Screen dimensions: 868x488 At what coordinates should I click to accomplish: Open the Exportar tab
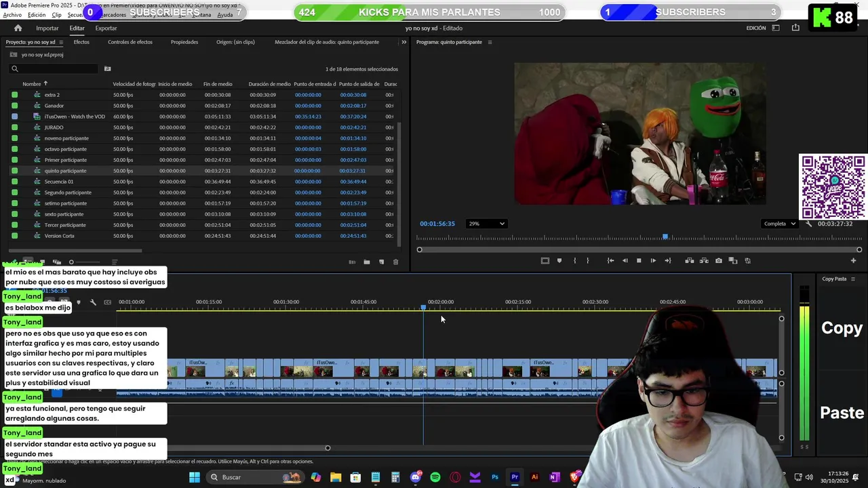pos(106,28)
